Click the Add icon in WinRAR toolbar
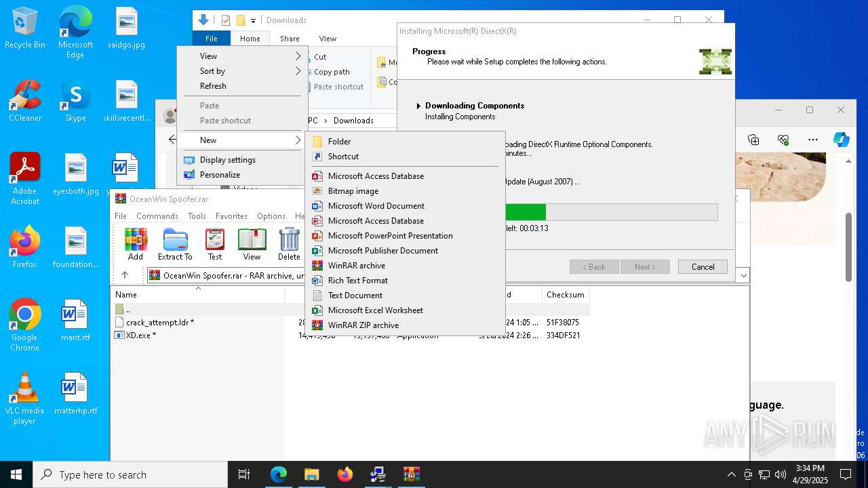 [136, 244]
